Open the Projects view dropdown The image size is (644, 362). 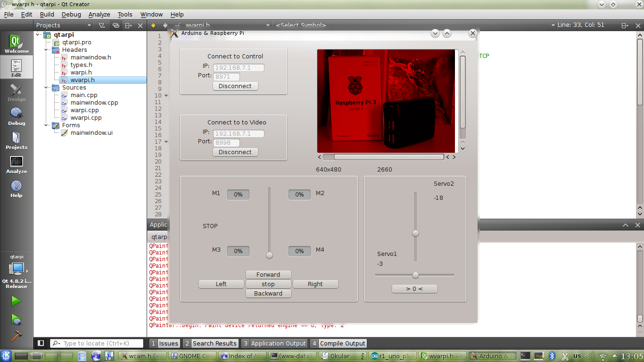64,25
